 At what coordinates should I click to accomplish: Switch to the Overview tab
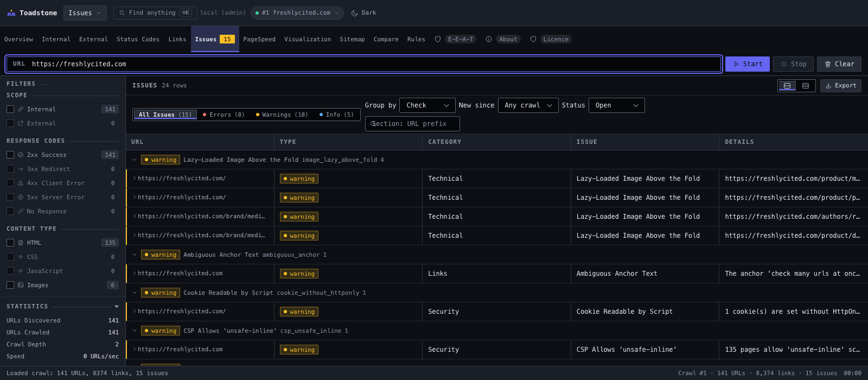click(x=18, y=39)
